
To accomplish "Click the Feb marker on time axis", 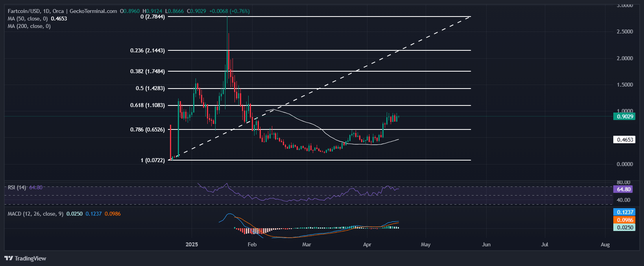I will pyautogui.click(x=252, y=244).
